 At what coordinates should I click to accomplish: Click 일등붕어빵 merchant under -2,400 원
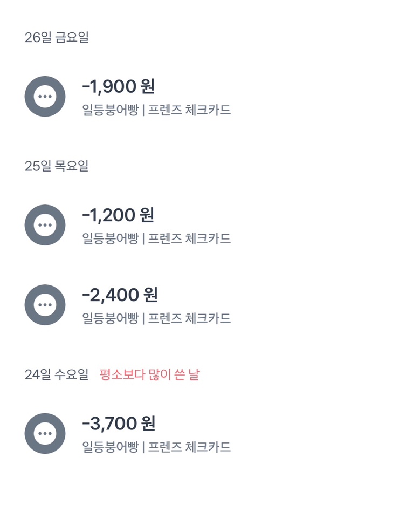(110, 318)
